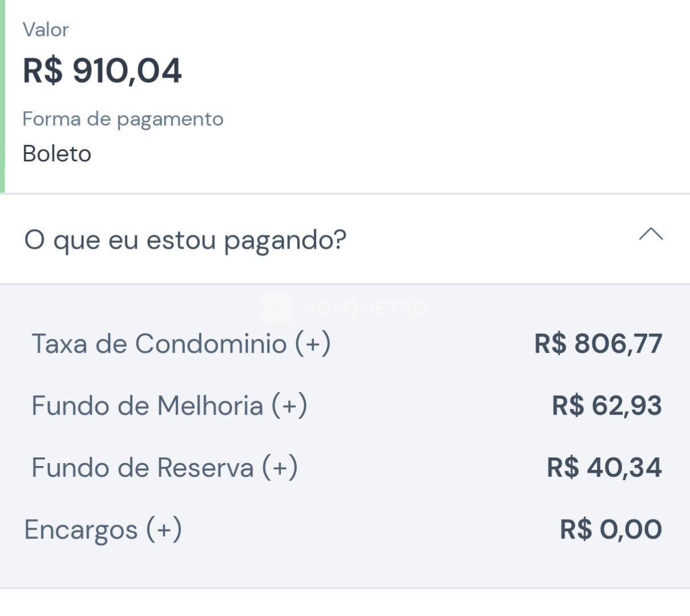690x616 pixels.
Task: Click the R$ 910,04 total value
Action: [102, 71]
